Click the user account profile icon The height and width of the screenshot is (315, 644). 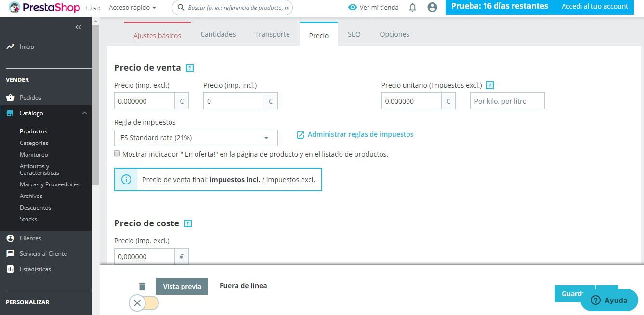tap(432, 7)
